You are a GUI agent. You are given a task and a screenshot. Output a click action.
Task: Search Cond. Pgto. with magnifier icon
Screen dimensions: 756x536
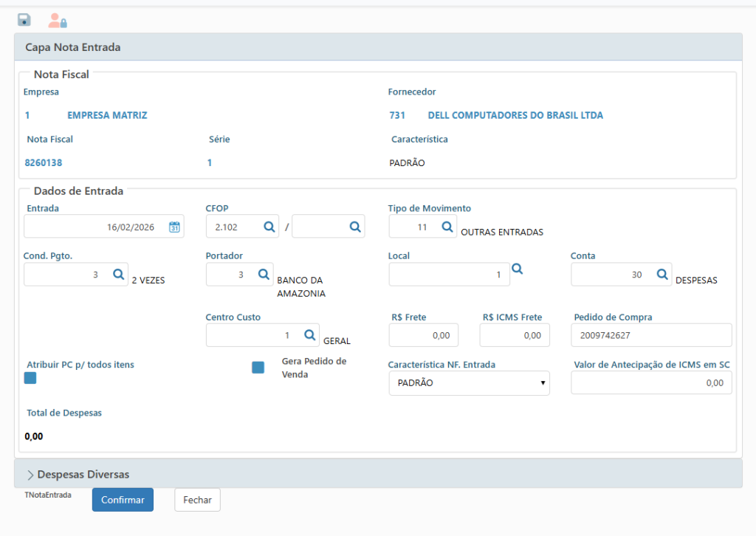click(118, 275)
